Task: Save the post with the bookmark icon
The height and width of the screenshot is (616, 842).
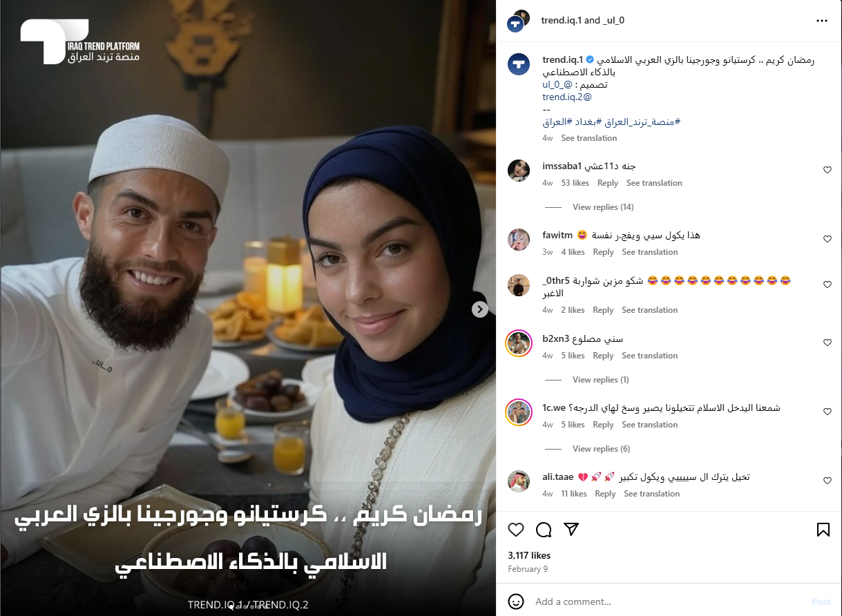Action: point(823,530)
